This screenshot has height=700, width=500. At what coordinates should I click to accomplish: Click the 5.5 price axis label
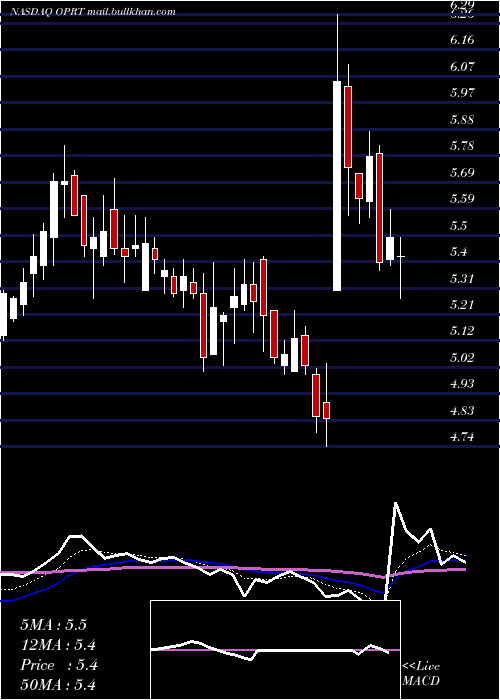point(458,225)
